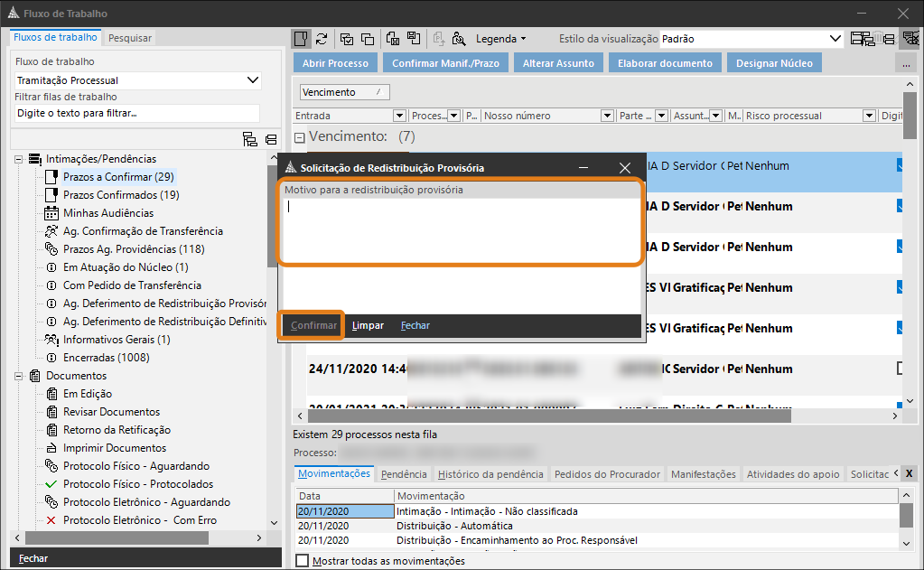The width and height of the screenshot is (924, 570).
Task: Open the Histórico da pendência tab
Action: (x=490, y=474)
